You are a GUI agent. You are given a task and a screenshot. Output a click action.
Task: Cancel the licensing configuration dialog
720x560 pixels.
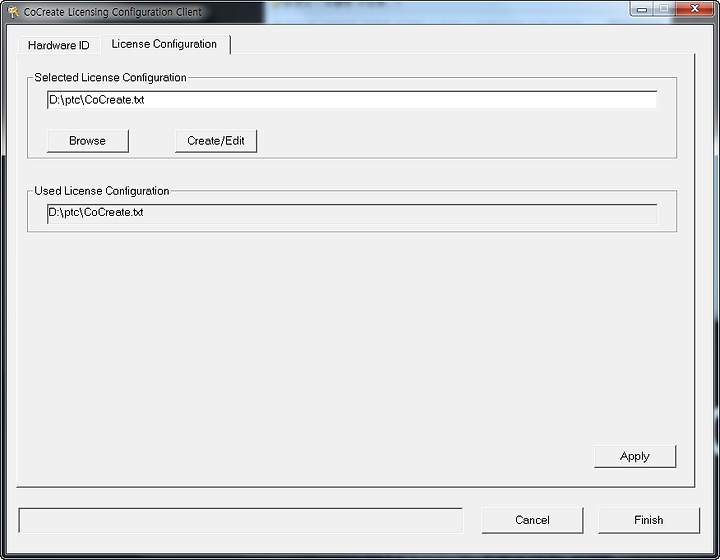(532, 520)
